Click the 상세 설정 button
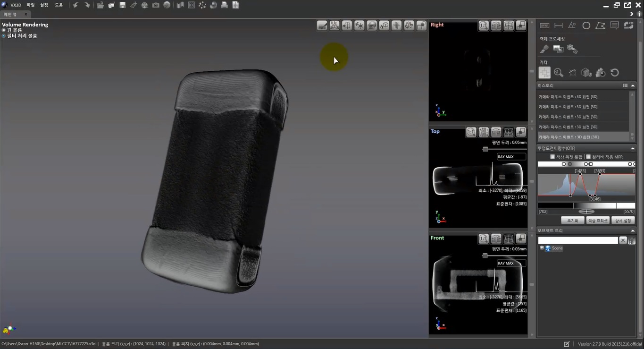 [x=623, y=221]
